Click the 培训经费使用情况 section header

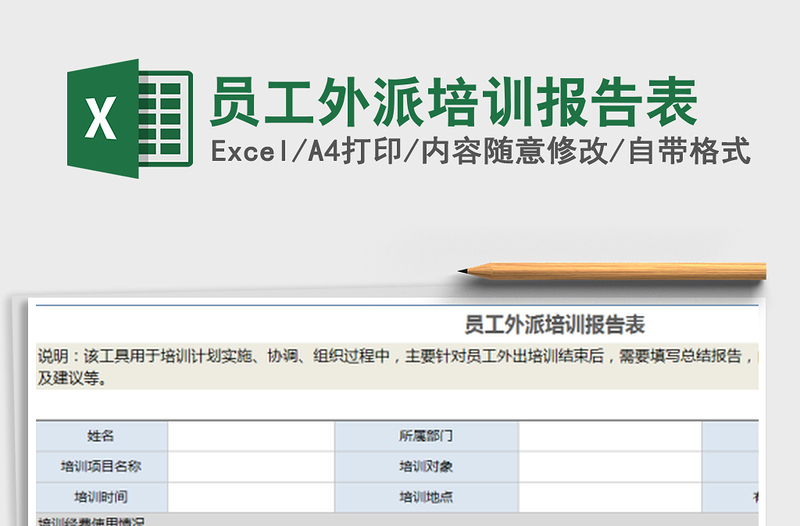click(397, 520)
